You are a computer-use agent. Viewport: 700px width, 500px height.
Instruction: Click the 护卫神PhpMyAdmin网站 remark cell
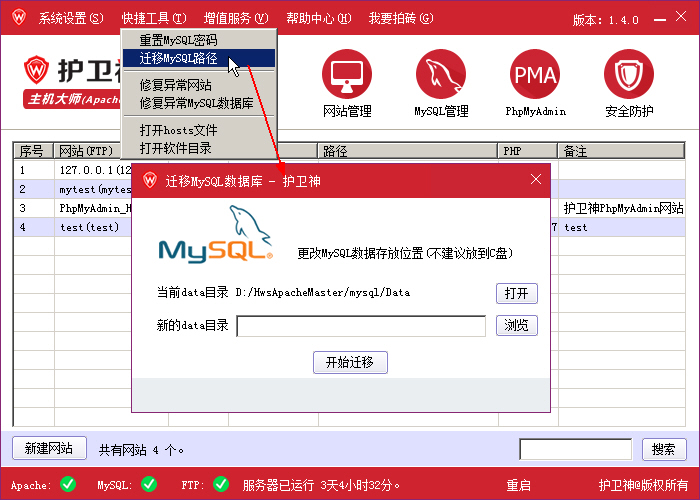pos(623,208)
